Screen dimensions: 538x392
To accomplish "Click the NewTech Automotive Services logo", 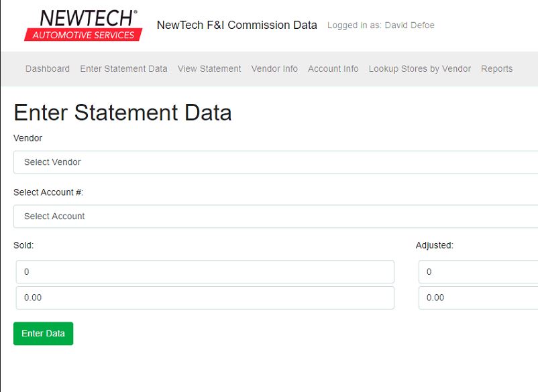I will (83, 25).
